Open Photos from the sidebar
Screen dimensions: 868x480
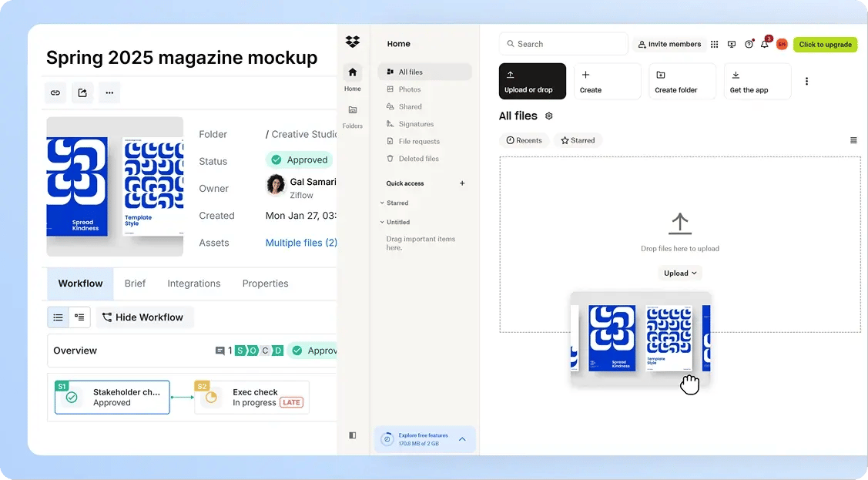tap(411, 89)
